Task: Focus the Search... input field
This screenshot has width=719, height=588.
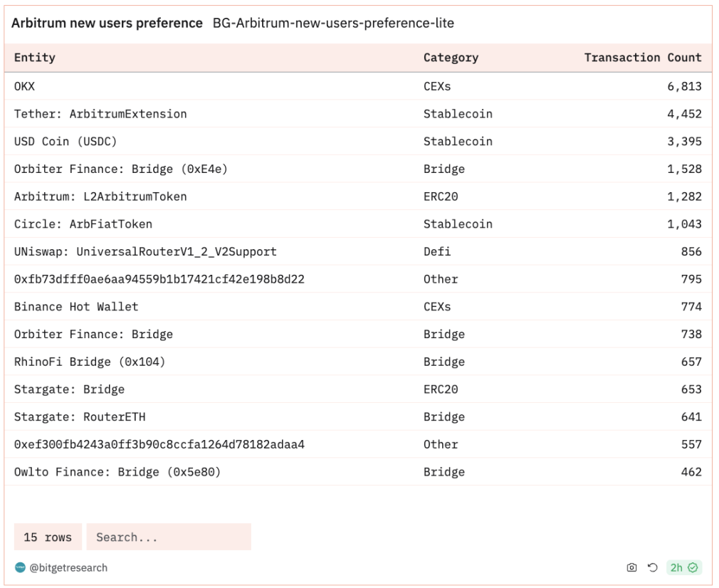Action: coord(169,537)
